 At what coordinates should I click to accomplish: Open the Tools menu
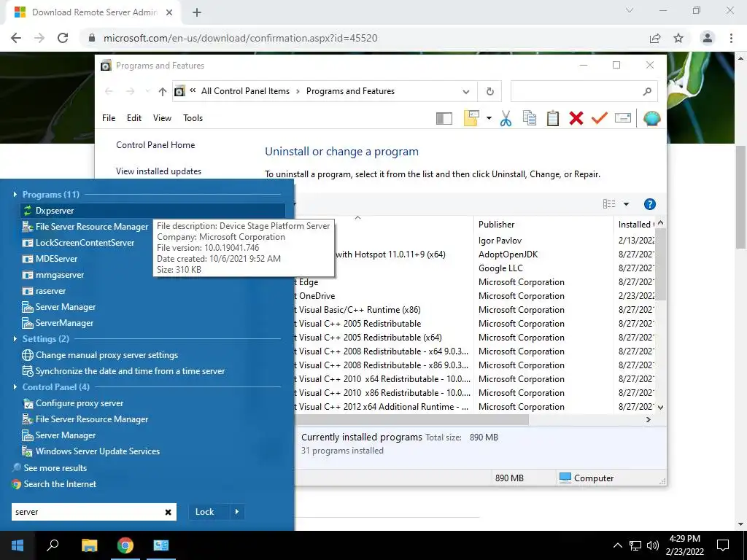(x=193, y=118)
